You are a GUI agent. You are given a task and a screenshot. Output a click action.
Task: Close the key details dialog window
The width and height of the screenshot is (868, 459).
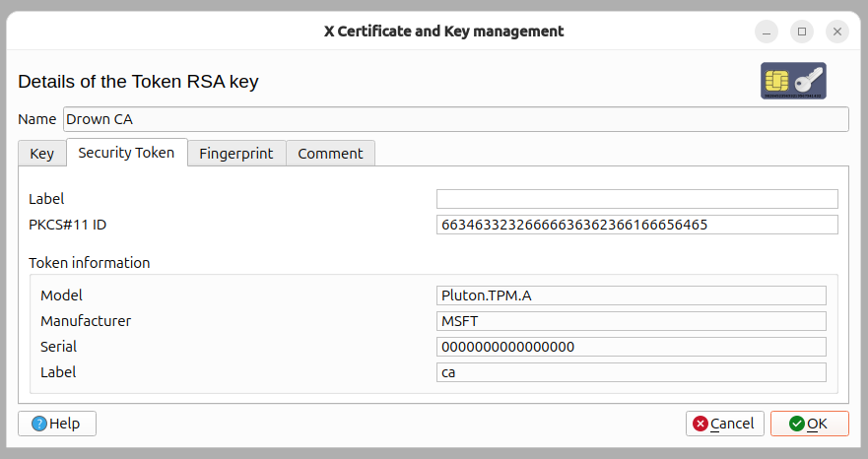click(x=837, y=32)
